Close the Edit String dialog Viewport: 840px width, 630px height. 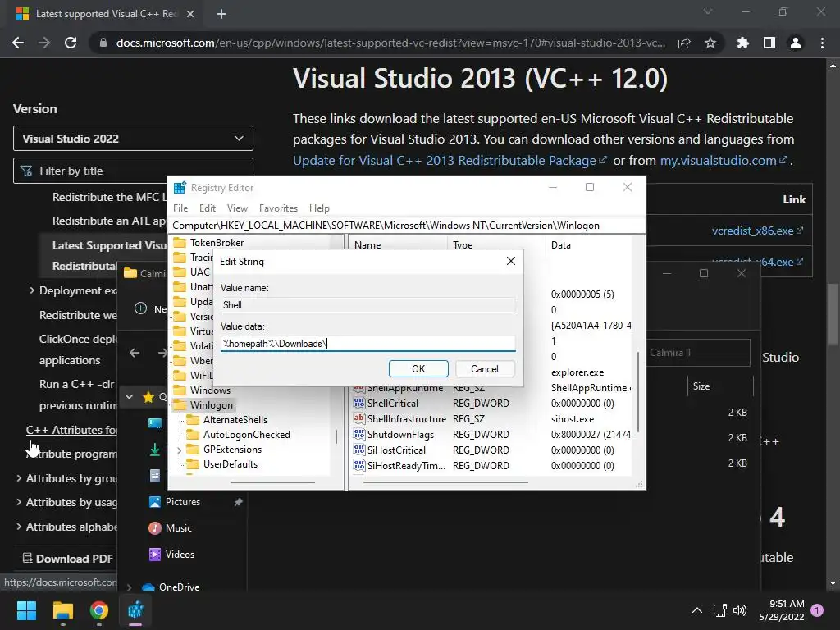click(x=510, y=261)
